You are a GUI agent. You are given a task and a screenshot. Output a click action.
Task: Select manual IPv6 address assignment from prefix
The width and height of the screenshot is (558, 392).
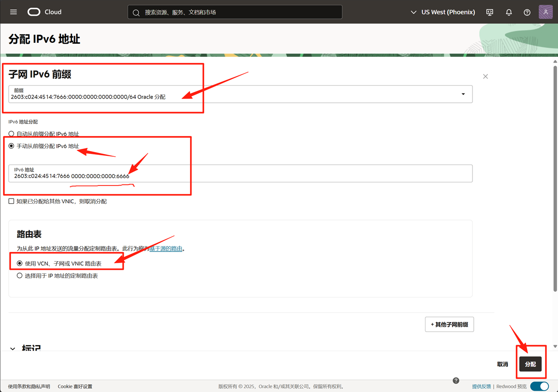coord(12,146)
